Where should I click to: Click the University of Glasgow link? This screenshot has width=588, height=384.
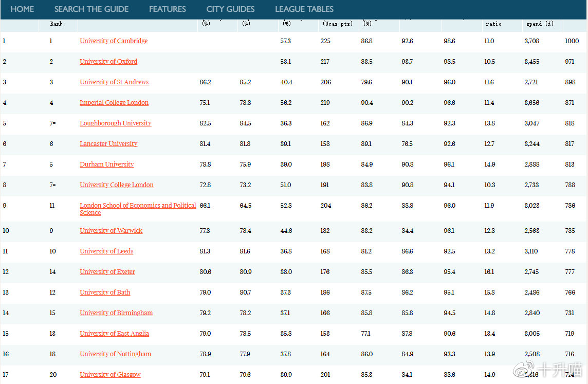[x=110, y=375]
